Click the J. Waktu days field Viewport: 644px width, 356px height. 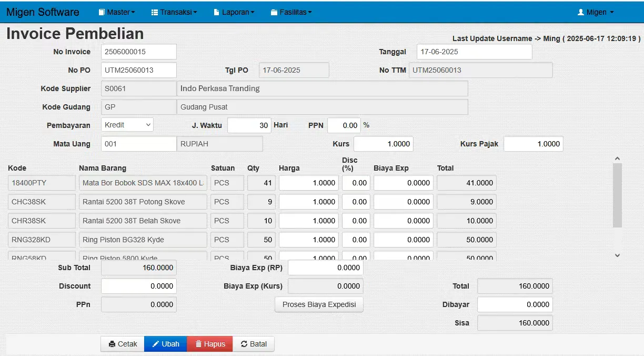click(249, 125)
